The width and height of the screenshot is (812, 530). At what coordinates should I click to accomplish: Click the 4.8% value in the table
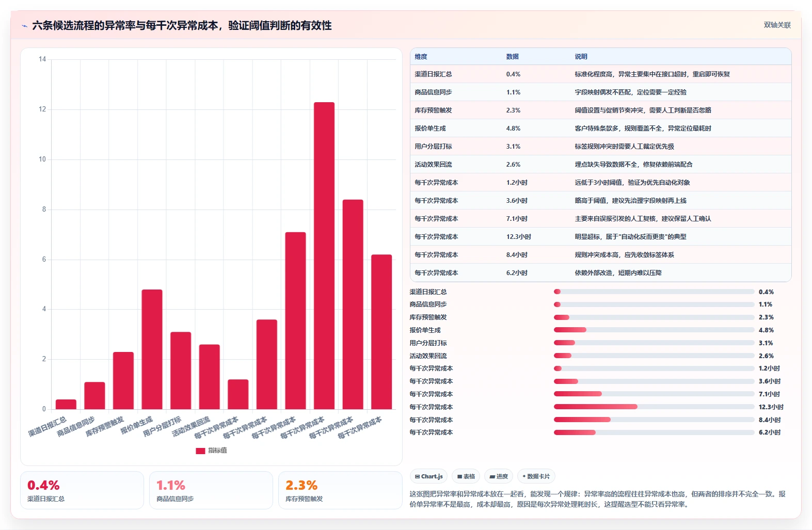point(513,129)
